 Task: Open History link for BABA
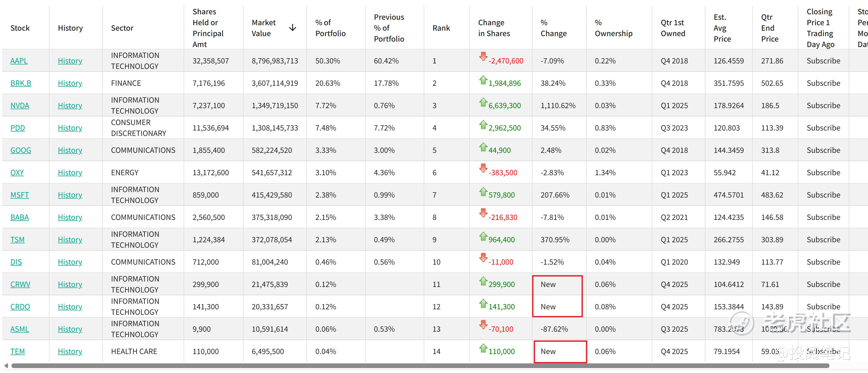pos(70,218)
